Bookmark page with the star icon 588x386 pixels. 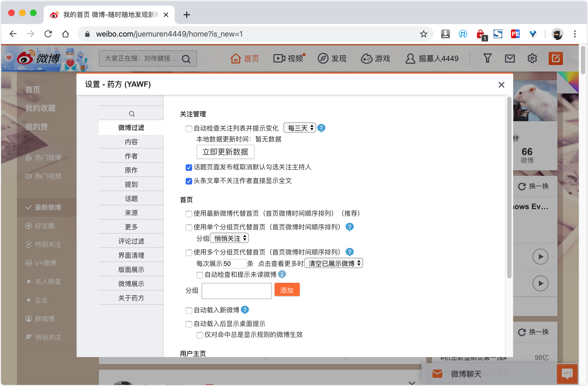423,34
